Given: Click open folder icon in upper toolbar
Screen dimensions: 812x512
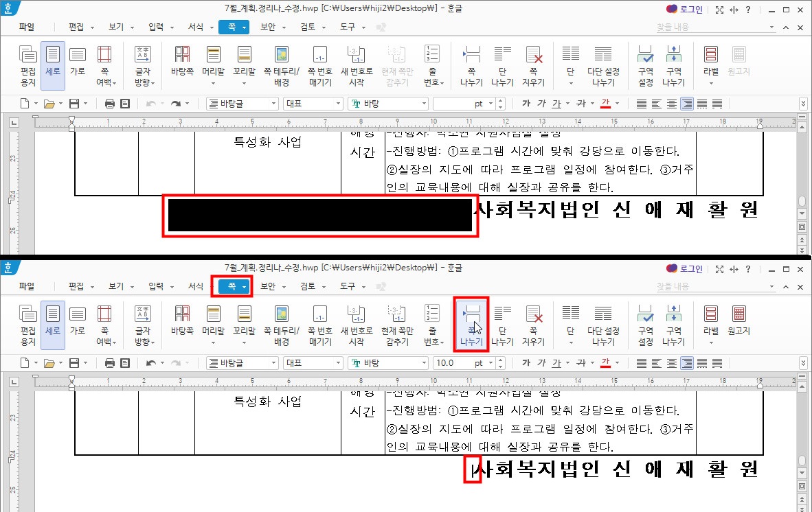Looking at the screenshot, I should (49, 104).
